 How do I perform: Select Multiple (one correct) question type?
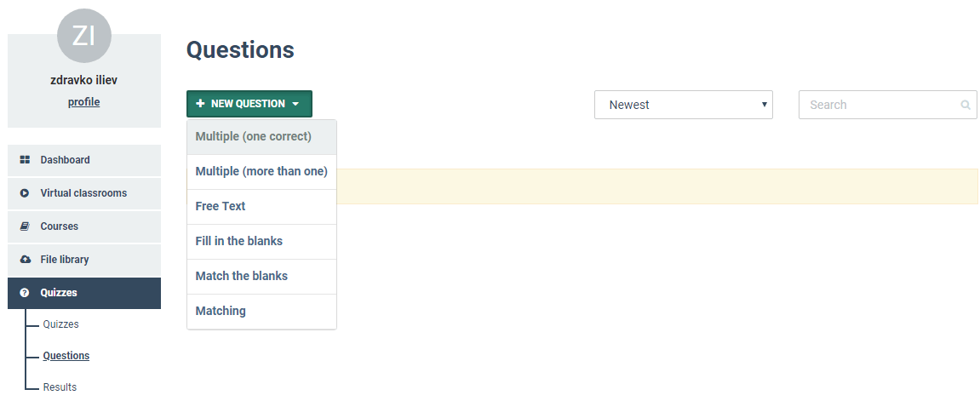(x=262, y=137)
